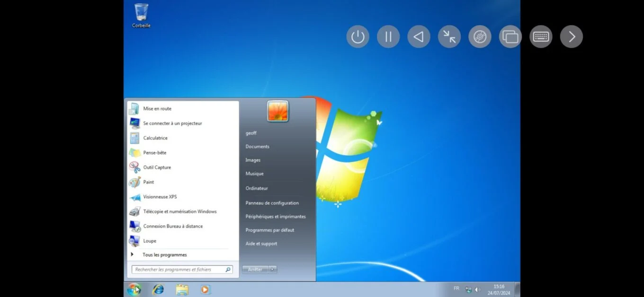
Task: Click the Windows Start orb button
Action: click(134, 289)
